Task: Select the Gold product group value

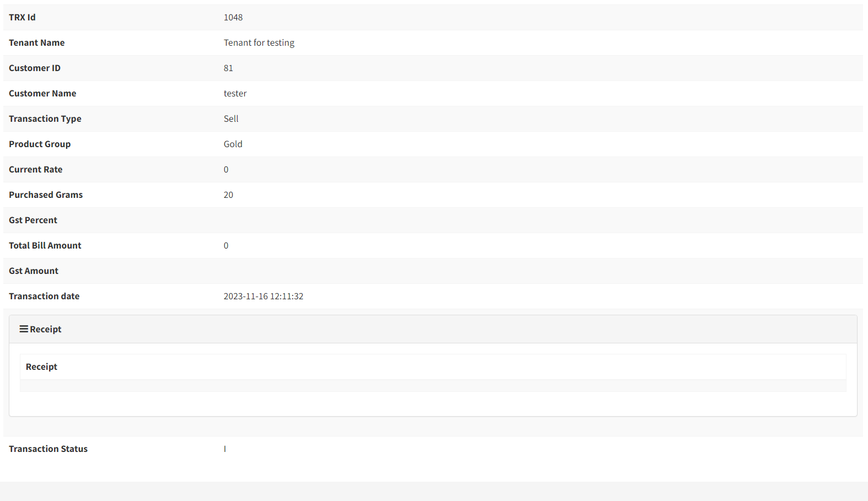Action: tap(233, 144)
